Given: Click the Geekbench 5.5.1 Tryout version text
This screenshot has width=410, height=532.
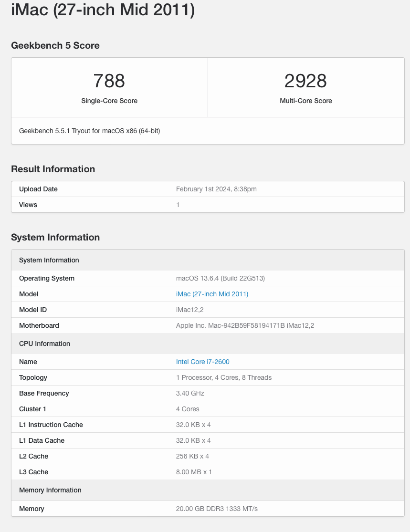Looking at the screenshot, I should [x=90, y=131].
